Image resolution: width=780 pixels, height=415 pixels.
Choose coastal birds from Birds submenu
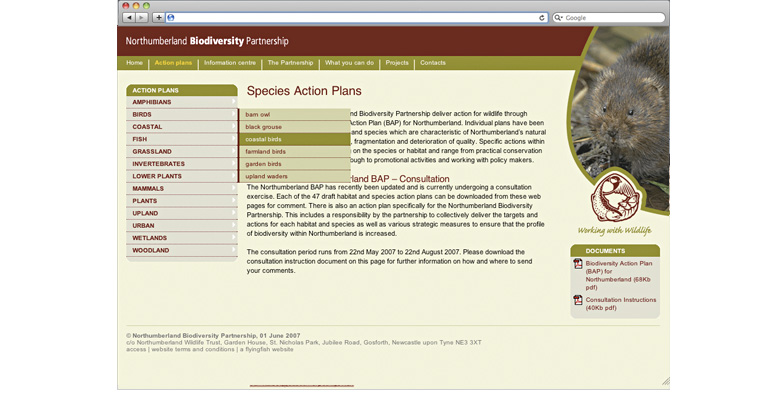coord(294,139)
